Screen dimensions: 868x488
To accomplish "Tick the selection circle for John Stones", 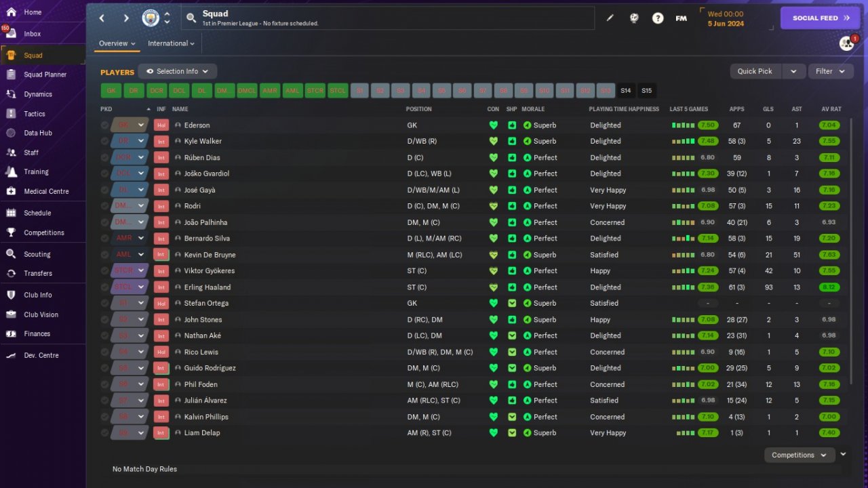I will click(104, 320).
